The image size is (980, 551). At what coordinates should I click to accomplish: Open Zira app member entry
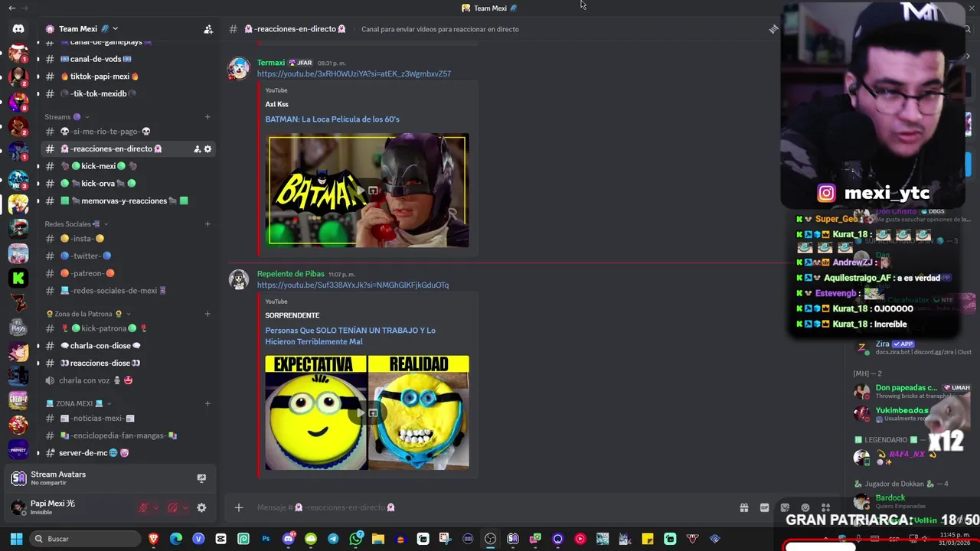pyautogui.click(x=911, y=347)
